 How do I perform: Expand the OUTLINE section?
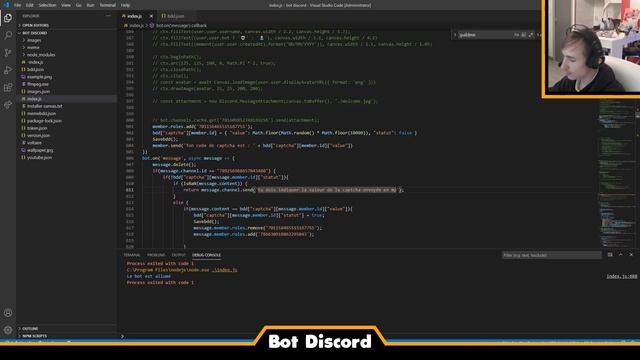[x=30, y=329]
